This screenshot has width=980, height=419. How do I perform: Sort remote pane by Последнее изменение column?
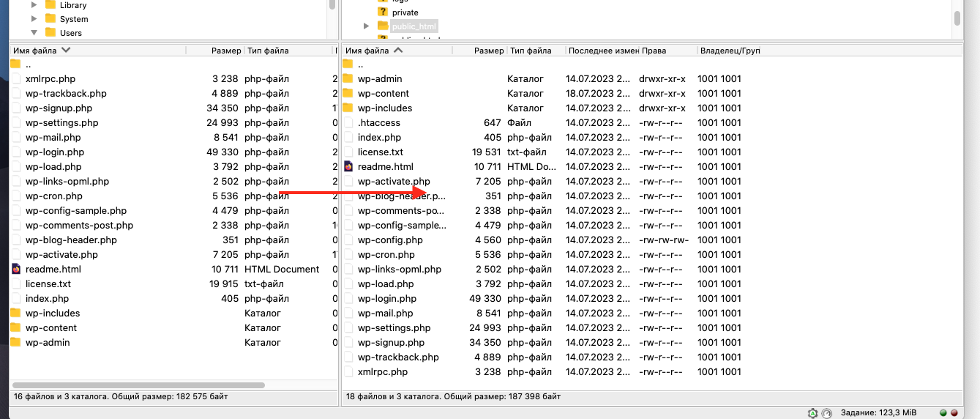603,51
